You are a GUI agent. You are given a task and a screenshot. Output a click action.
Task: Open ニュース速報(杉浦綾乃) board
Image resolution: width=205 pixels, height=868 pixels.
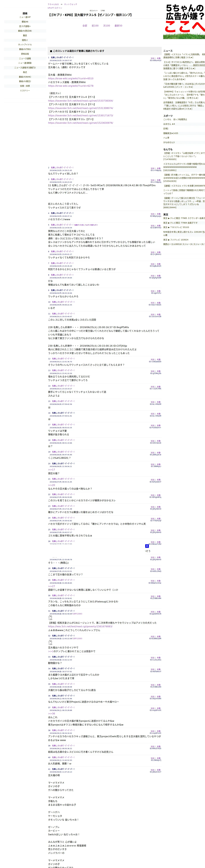[x=25, y=68]
